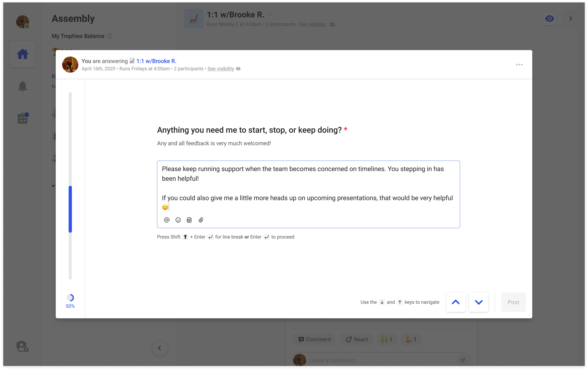
Task: Open admin settings icon at sidebar bottom
Action: [22, 347]
